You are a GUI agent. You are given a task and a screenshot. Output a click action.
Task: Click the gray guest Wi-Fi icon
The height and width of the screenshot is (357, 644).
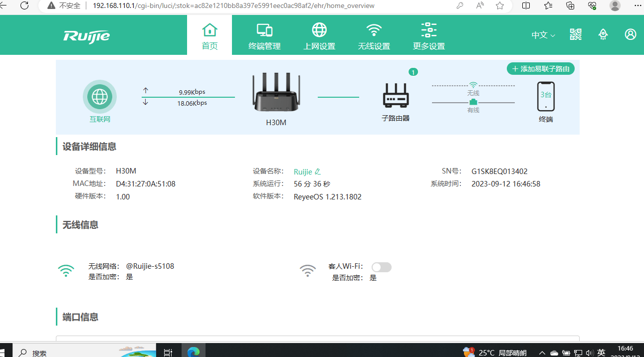(x=308, y=271)
